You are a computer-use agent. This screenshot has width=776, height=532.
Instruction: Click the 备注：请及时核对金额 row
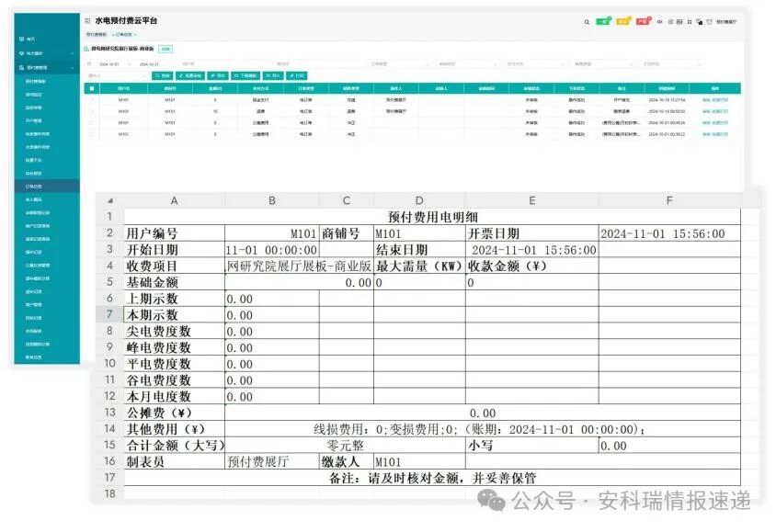tap(432, 478)
